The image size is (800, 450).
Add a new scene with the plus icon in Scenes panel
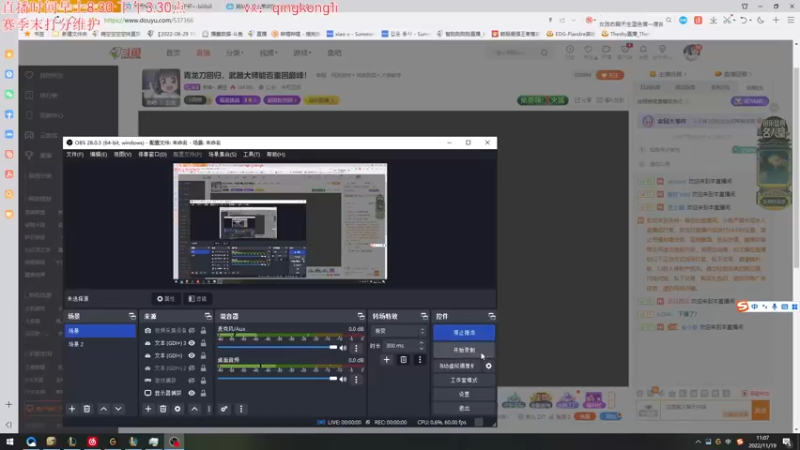click(72, 409)
